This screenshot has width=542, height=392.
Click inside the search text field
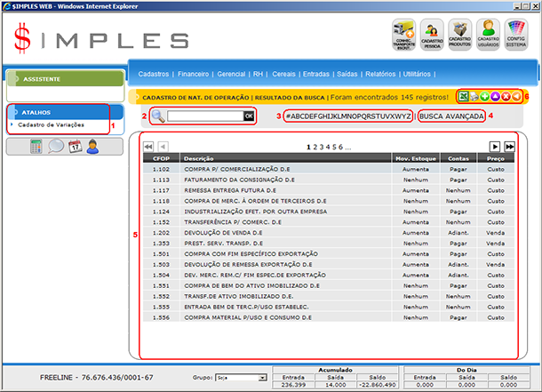(x=204, y=116)
